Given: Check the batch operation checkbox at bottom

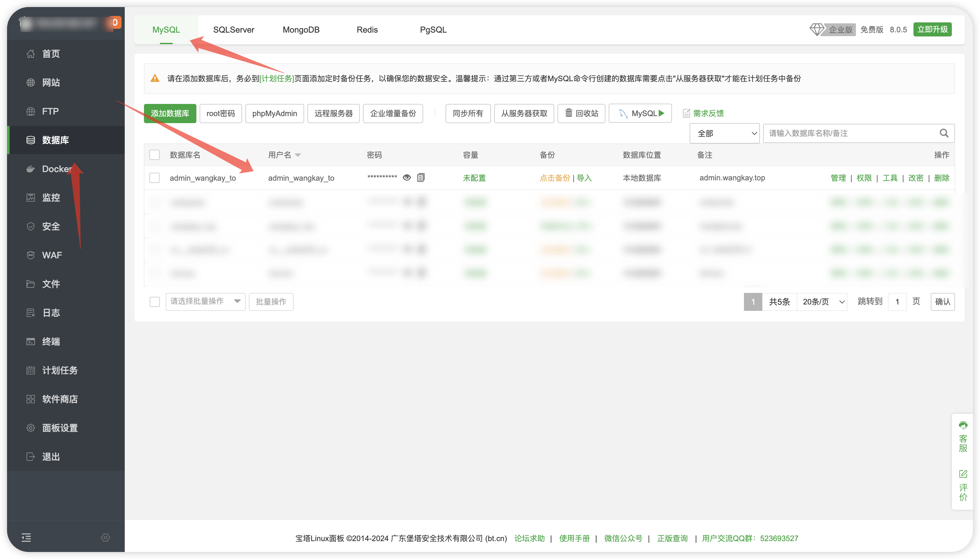Looking at the screenshot, I should pyautogui.click(x=155, y=302).
